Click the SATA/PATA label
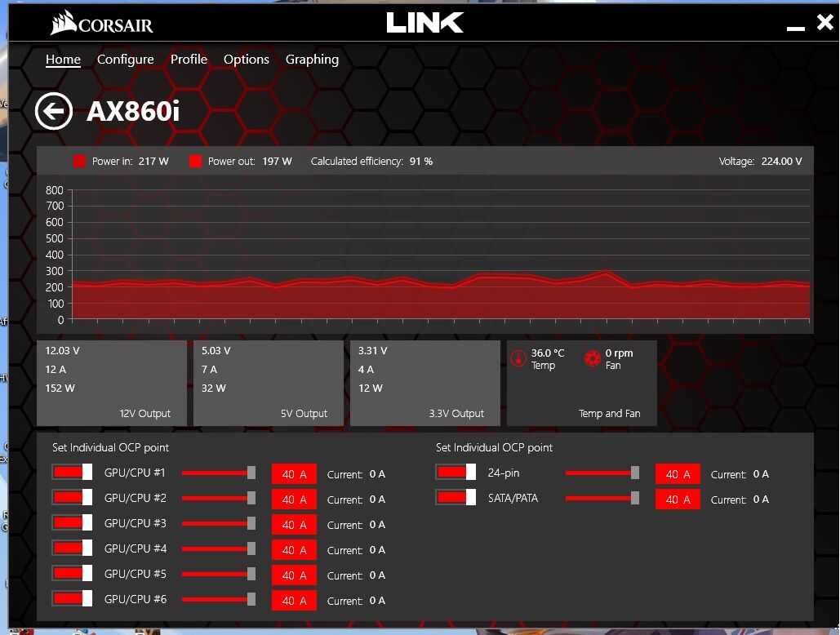 513,498
